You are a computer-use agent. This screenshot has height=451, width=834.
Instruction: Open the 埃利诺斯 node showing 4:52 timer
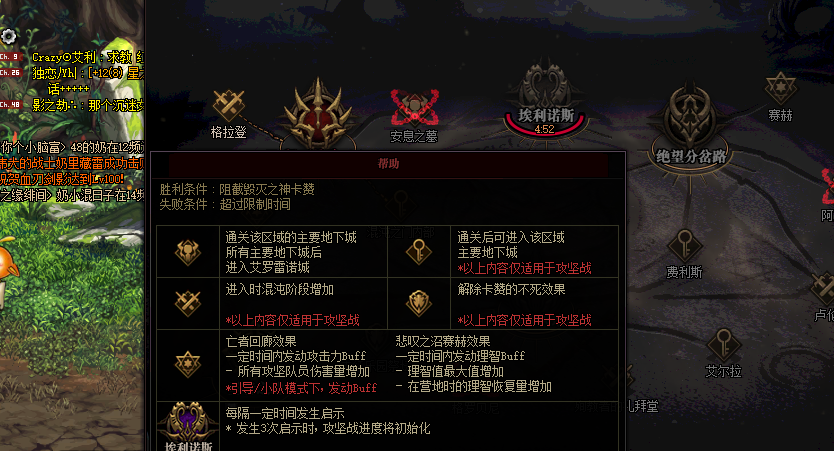tap(544, 101)
